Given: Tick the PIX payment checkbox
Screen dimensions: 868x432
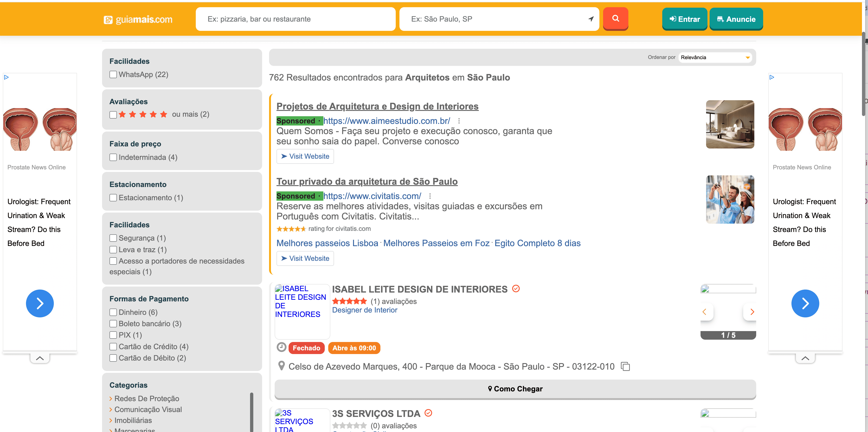Looking at the screenshot, I should 113,335.
